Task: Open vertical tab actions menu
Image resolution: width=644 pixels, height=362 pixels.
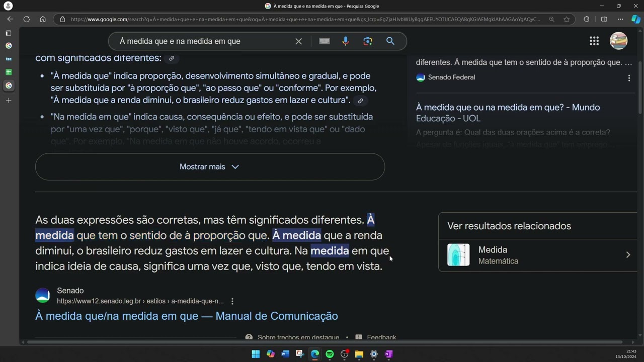Action: (8, 33)
